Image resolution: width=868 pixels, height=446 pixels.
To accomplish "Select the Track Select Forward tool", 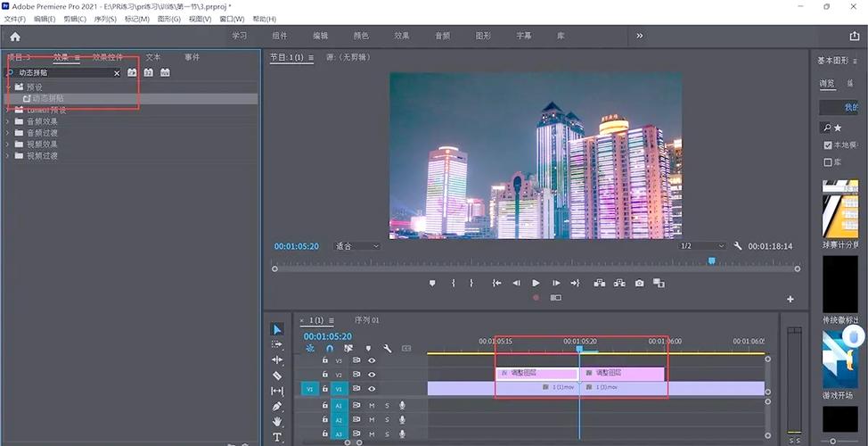I will click(277, 344).
